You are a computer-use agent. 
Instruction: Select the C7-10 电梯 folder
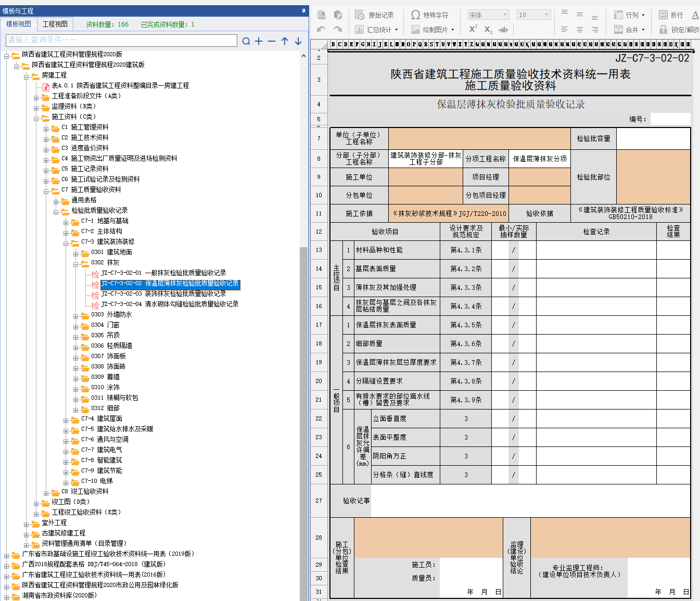97,481
